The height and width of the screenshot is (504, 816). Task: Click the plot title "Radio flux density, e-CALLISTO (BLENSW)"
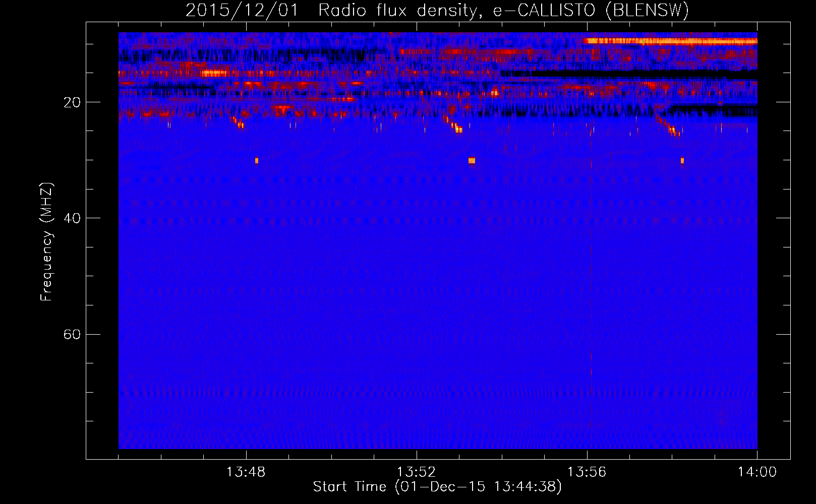click(x=503, y=11)
